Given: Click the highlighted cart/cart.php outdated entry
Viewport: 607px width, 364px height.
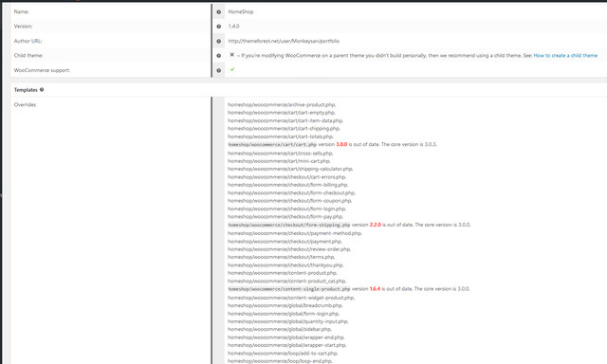Looking at the screenshot, I should (272, 145).
